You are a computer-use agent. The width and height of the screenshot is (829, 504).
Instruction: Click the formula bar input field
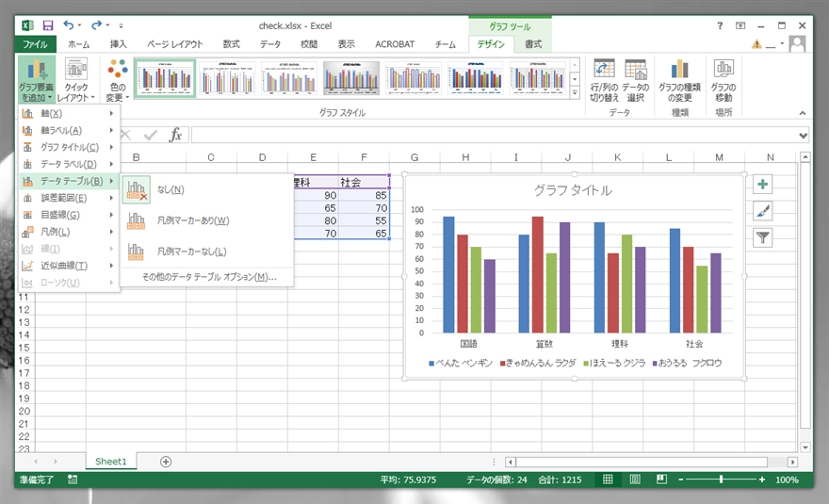pyautogui.click(x=495, y=135)
